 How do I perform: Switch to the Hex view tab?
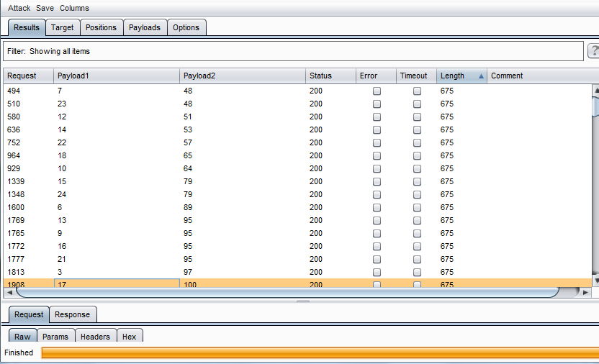point(130,336)
